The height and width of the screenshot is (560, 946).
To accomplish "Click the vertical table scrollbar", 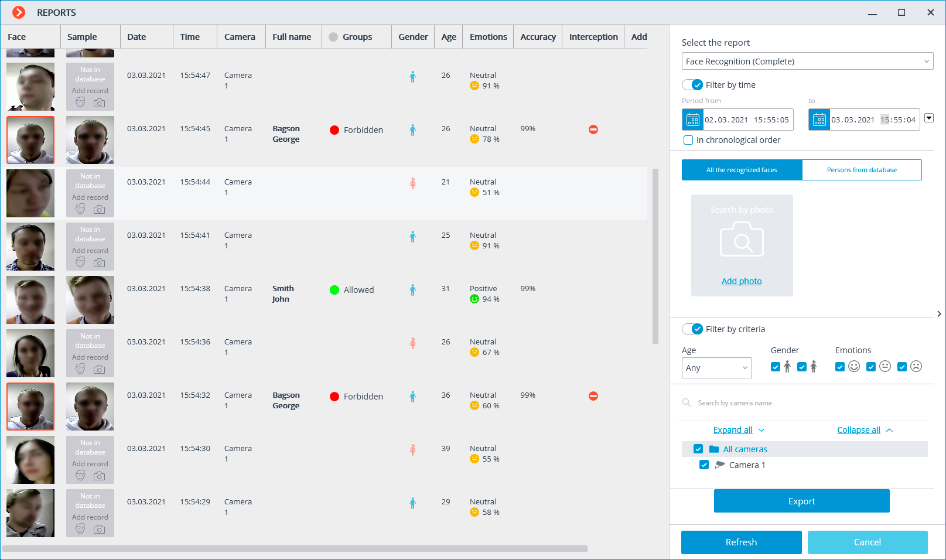I will (x=655, y=256).
